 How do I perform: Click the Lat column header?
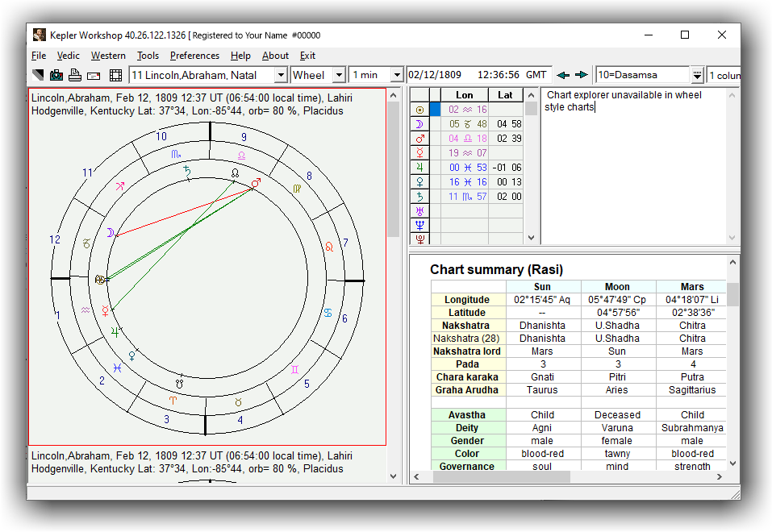(x=505, y=95)
